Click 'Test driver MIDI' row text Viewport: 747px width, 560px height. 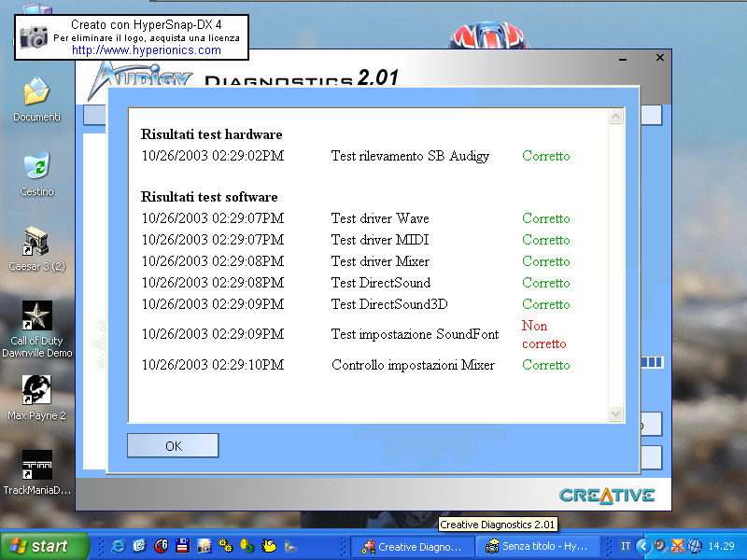380,240
